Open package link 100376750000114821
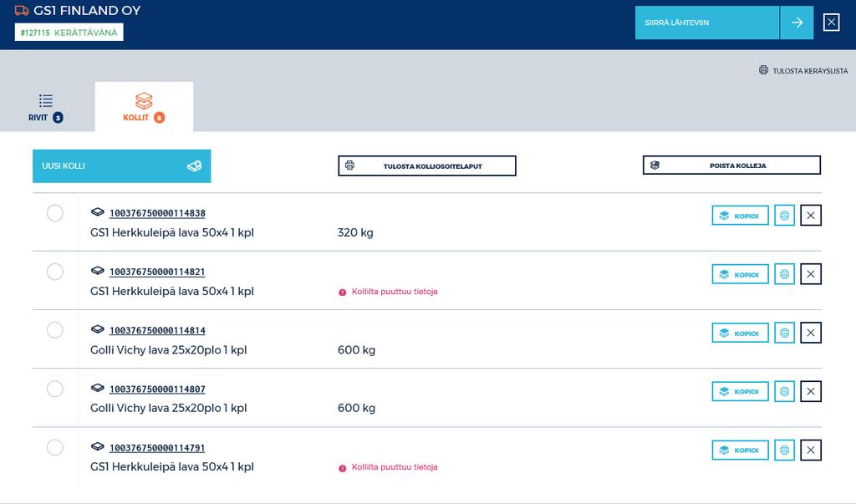This screenshot has height=504, width=856. 157,272
